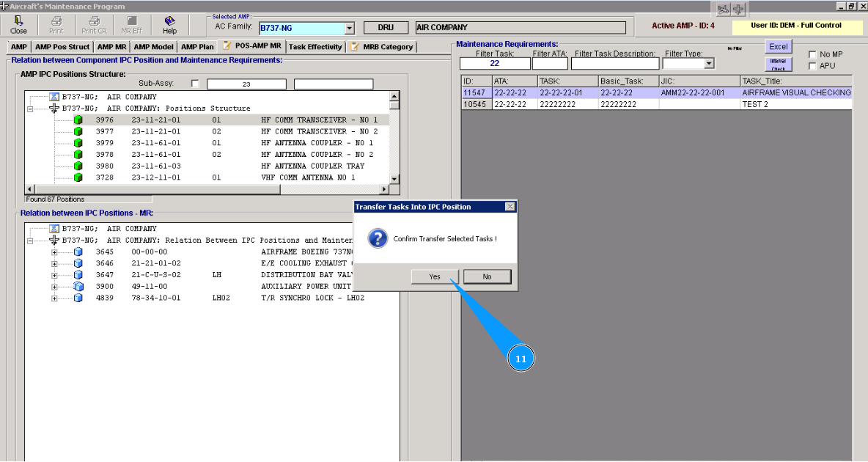Open Help from the toolbar
Screen dimensions: 868x462
tap(169, 25)
